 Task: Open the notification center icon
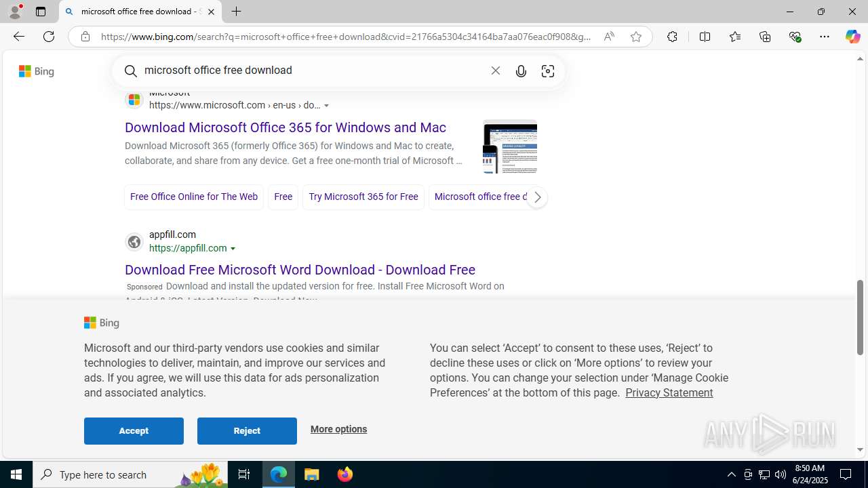click(x=846, y=474)
